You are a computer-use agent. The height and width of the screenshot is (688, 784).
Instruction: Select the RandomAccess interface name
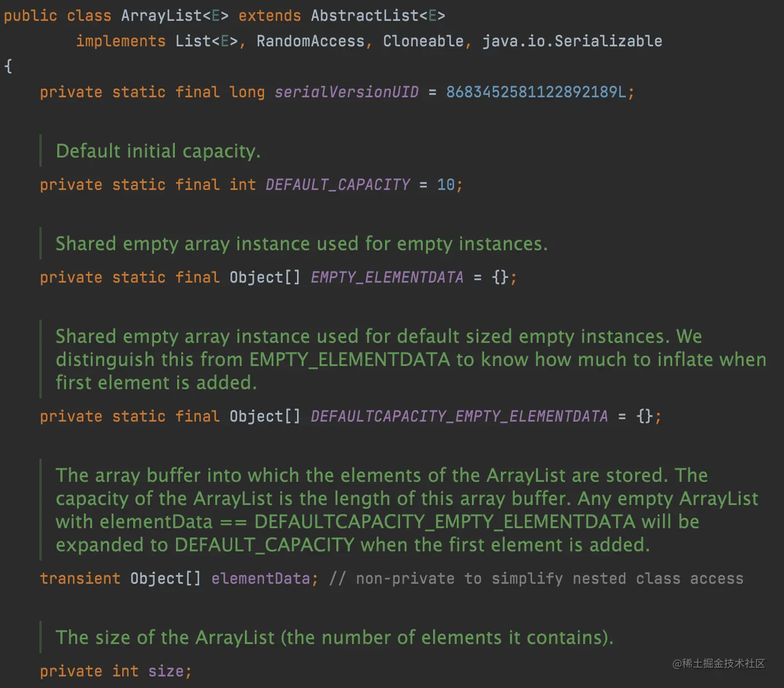310,41
